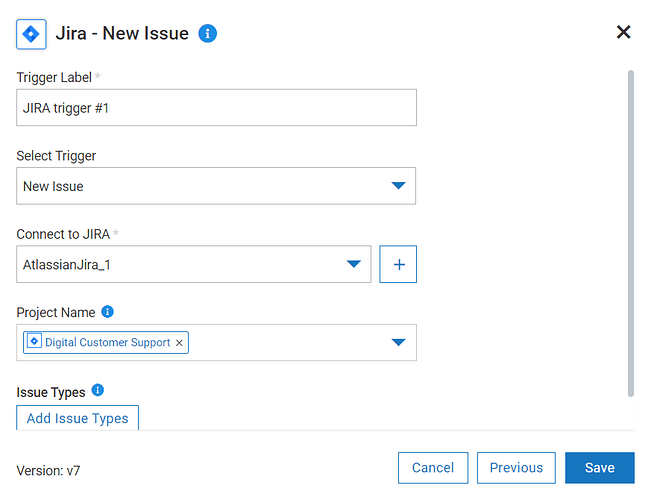Show the Project Name info tooltip

pyautogui.click(x=108, y=312)
